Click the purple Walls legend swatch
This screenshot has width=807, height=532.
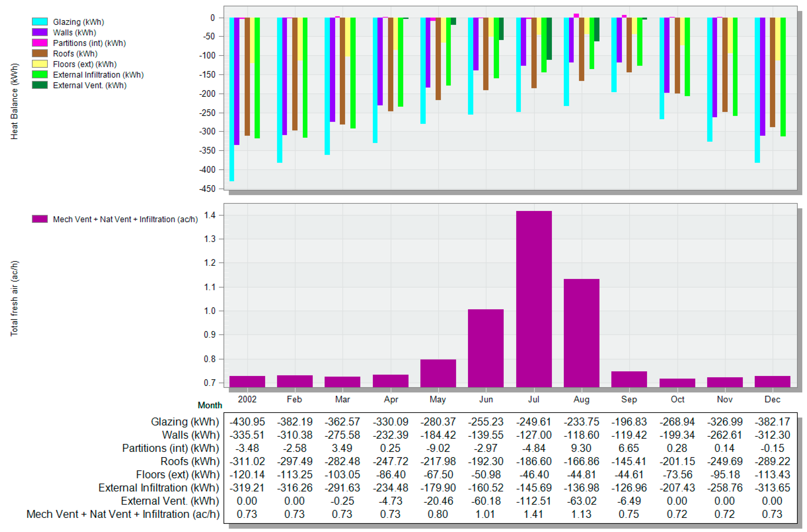(40, 32)
